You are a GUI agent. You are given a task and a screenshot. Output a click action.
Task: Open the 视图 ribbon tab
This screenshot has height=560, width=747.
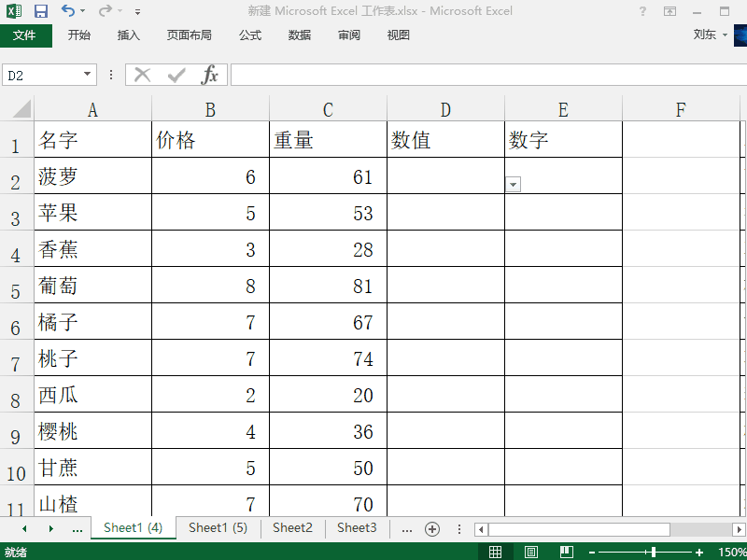(x=399, y=35)
